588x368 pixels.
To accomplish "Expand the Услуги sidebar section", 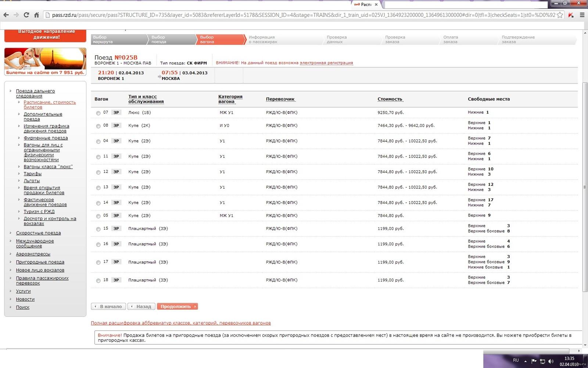I will point(23,291).
